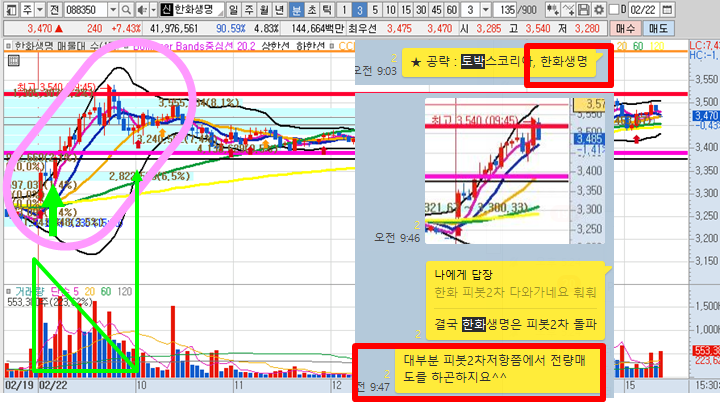Switch to the 년 yearly chart tab
Image resolution: width=720 pixels, height=402 pixels.
coord(279,10)
